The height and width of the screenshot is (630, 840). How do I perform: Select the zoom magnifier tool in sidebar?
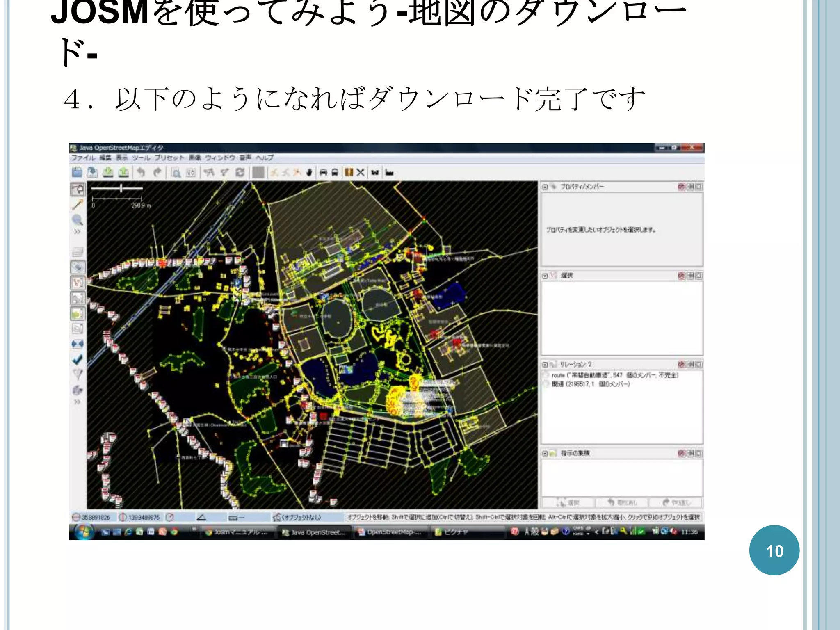coord(77,220)
